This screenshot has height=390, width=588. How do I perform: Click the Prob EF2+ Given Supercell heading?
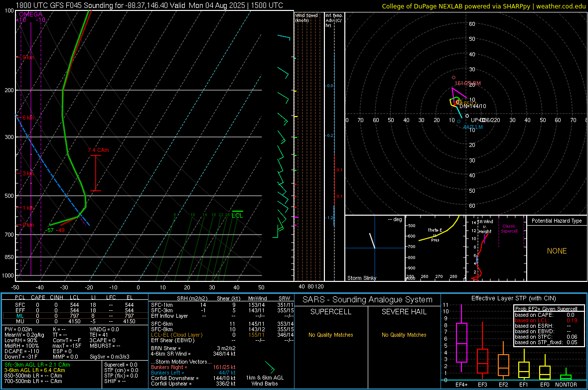click(x=546, y=309)
